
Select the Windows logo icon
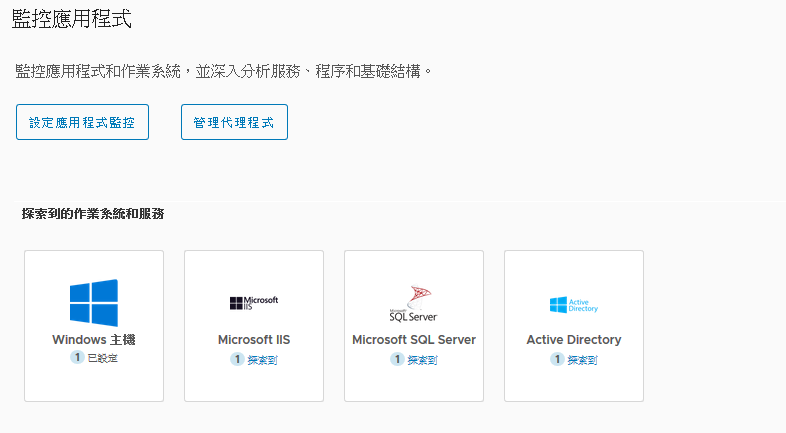[x=94, y=303]
